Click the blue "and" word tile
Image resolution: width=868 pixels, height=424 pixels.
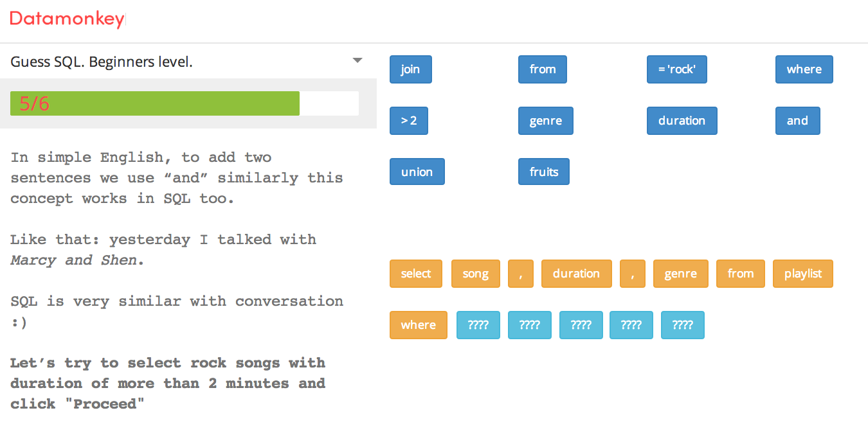click(797, 121)
